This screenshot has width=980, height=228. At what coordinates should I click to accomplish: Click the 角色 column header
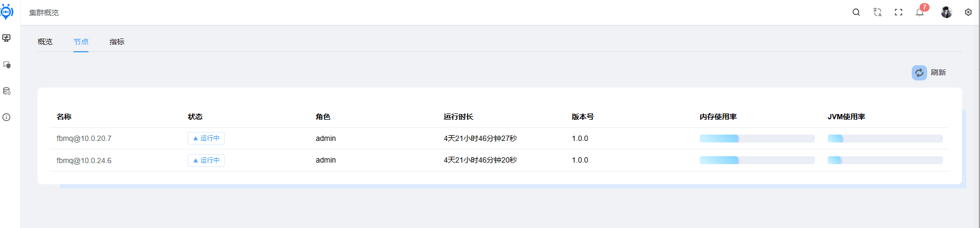click(323, 117)
